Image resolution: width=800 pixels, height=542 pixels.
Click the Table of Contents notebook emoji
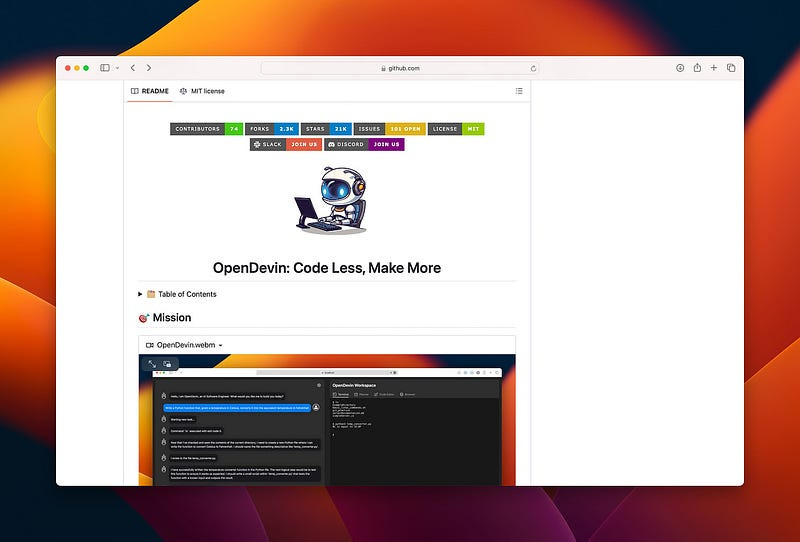(x=151, y=294)
